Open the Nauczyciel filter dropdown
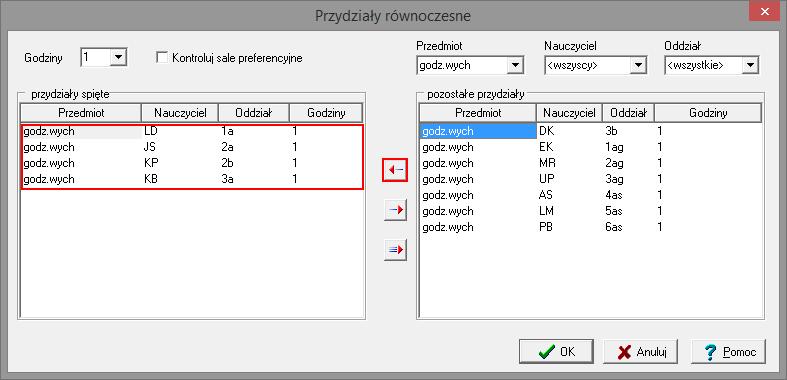Viewport: 787px width, 380px height. (x=637, y=65)
